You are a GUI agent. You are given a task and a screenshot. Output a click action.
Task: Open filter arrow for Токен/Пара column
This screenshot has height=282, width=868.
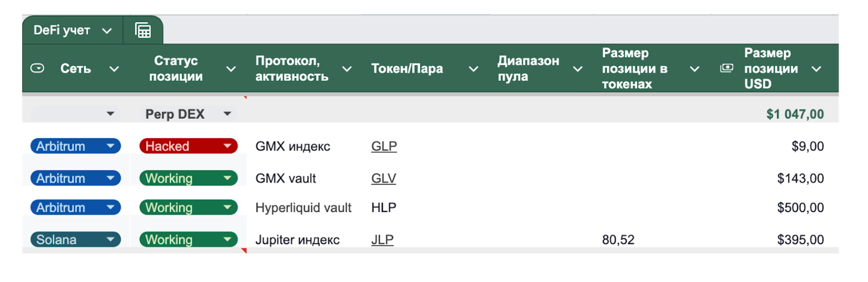[x=473, y=69]
